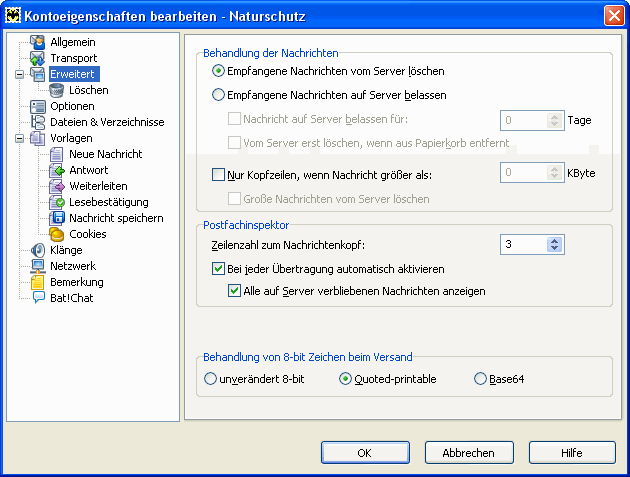Click the Zeilenzahl number input field
This screenshot has height=477, width=630.
coord(523,244)
